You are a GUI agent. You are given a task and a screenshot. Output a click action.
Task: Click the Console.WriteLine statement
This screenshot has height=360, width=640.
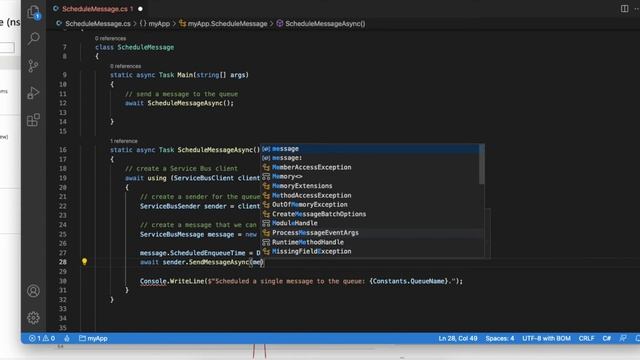coord(301,281)
